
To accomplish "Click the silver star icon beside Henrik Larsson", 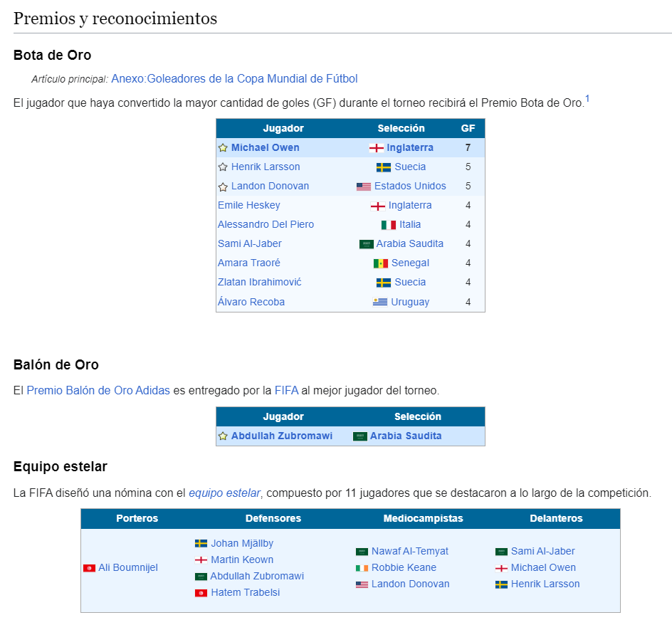I will click(223, 167).
